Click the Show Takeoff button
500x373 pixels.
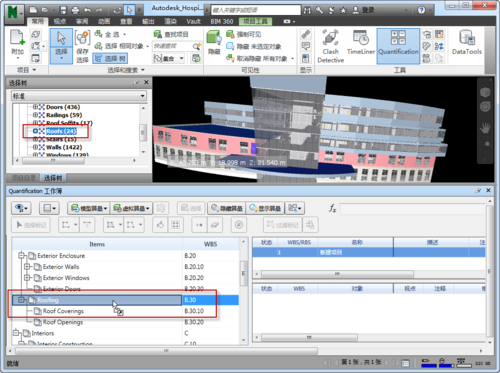pyautogui.click(x=265, y=208)
